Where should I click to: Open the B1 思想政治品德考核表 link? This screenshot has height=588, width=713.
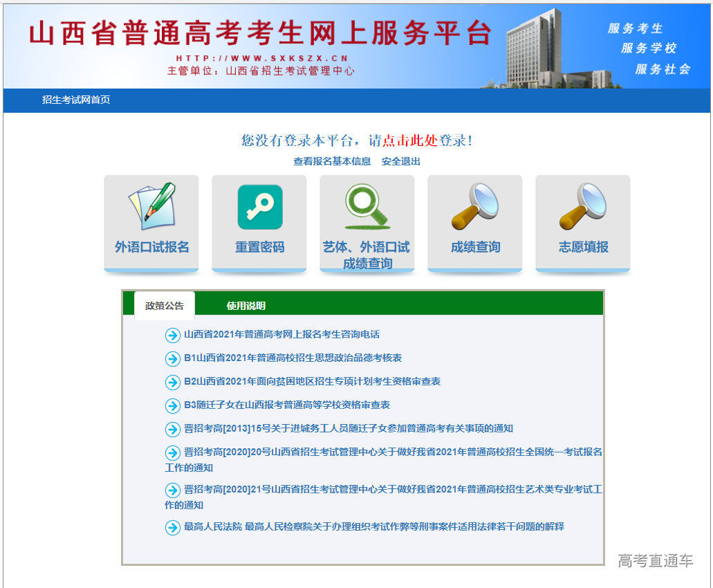coord(290,358)
